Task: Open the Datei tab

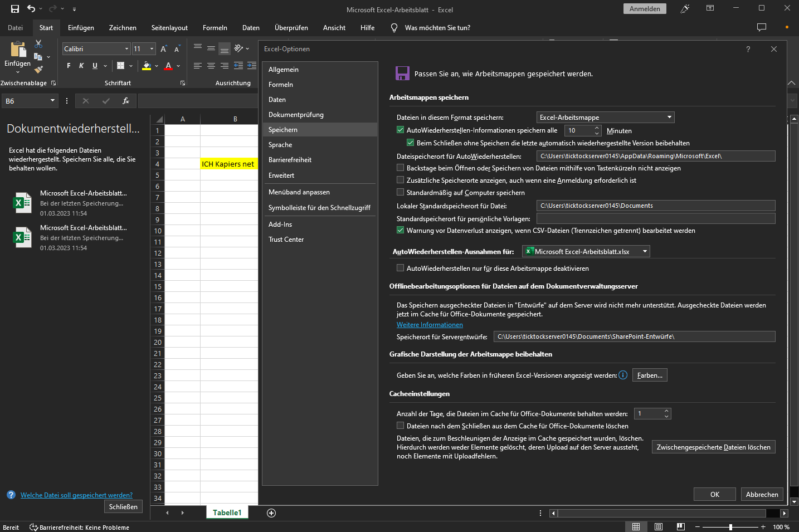Action: [16, 28]
